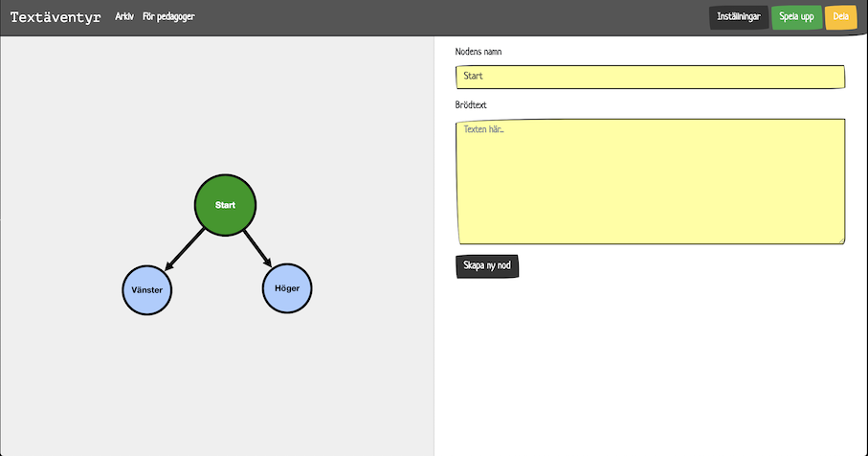
Task: Click the arrow from Start to Vänster
Action: pyautogui.click(x=185, y=249)
